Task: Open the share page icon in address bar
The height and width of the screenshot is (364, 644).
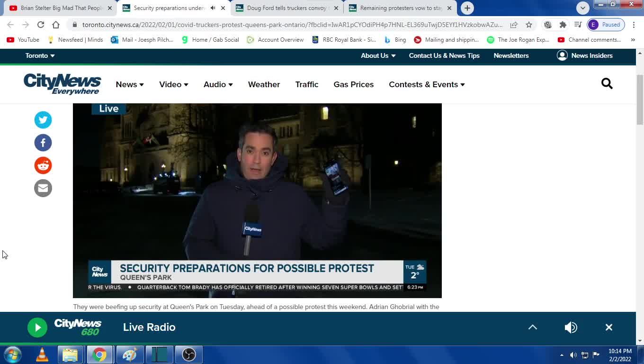Action: click(x=514, y=25)
